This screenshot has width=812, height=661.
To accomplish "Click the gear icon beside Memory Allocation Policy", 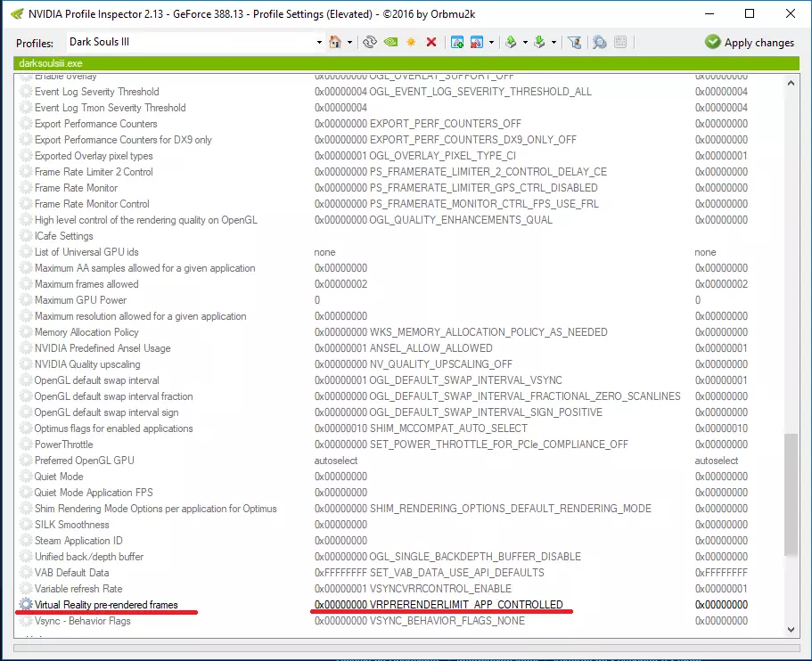I will [25, 331].
